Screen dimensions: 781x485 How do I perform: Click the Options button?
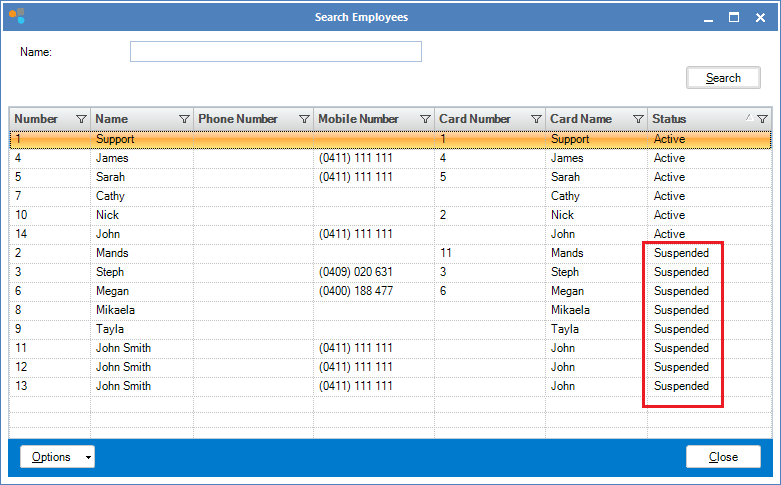coord(50,457)
